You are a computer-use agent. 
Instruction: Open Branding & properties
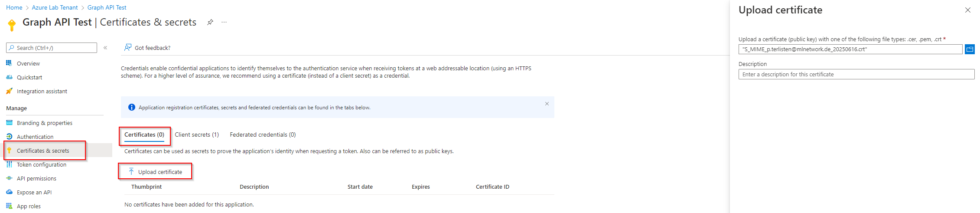click(x=45, y=123)
